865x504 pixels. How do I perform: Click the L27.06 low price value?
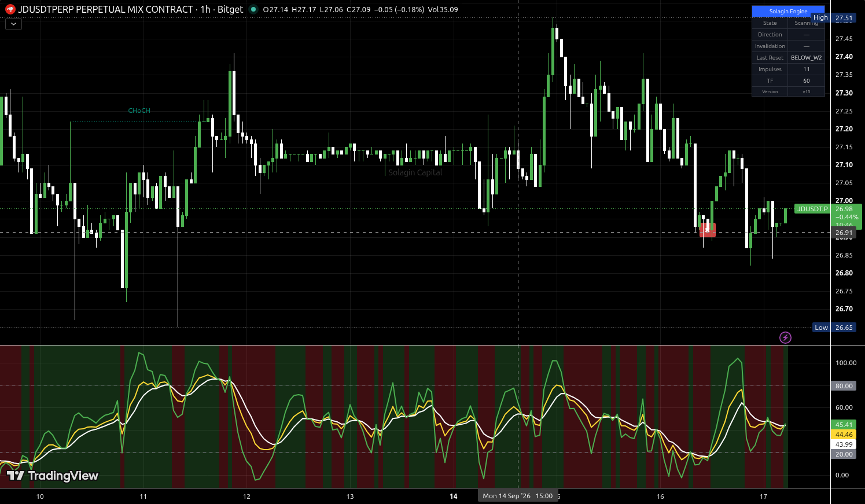(x=331, y=10)
